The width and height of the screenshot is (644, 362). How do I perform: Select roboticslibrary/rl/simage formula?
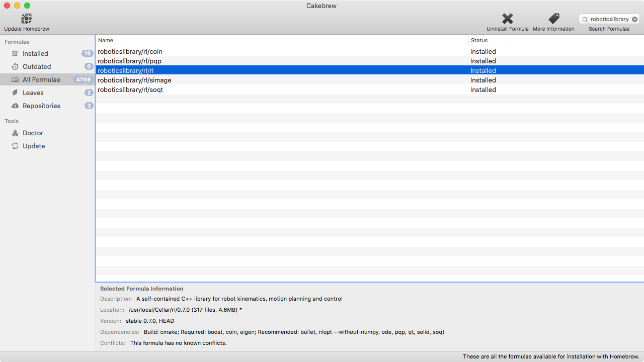pos(370,80)
